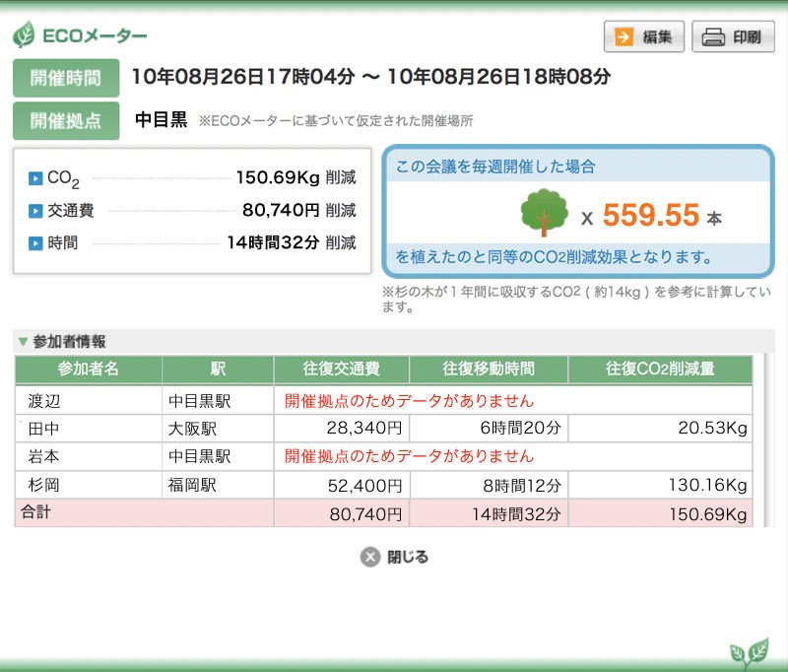Screen dimensions: 788x672
Task: Click the 8時間12分 travel time cell
Action: (x=489, y=485)
